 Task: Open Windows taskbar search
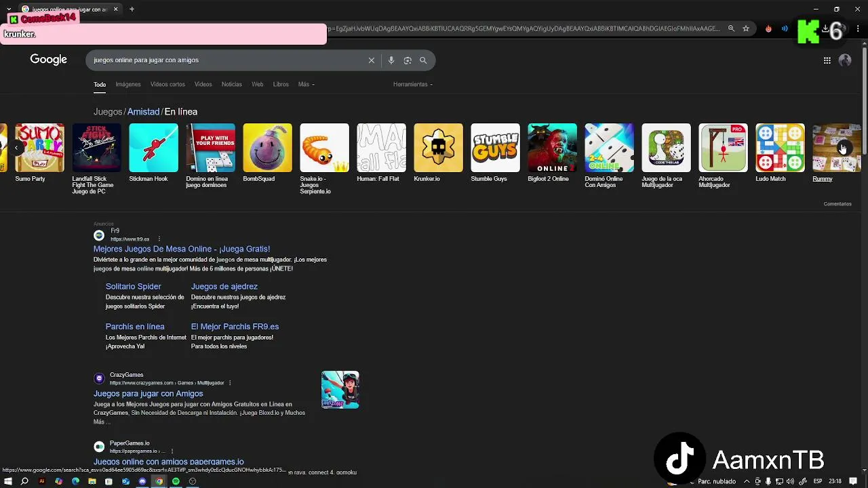coord(24,481)
